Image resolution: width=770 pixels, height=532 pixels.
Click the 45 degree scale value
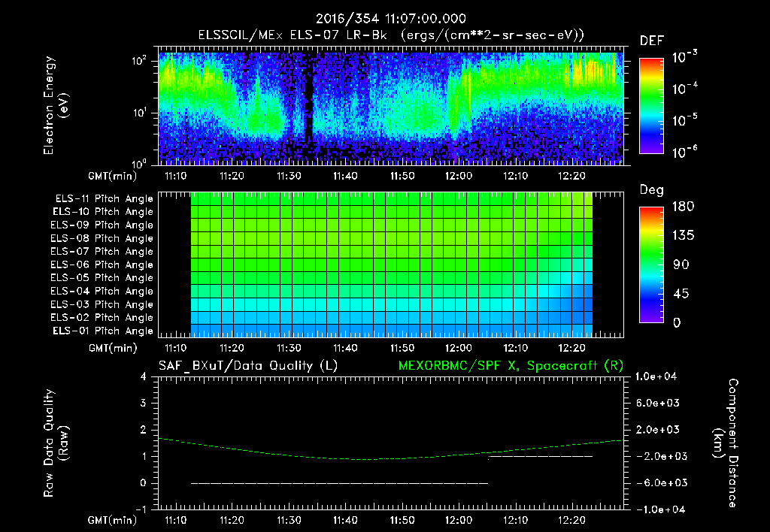click(x=681, y=294)
